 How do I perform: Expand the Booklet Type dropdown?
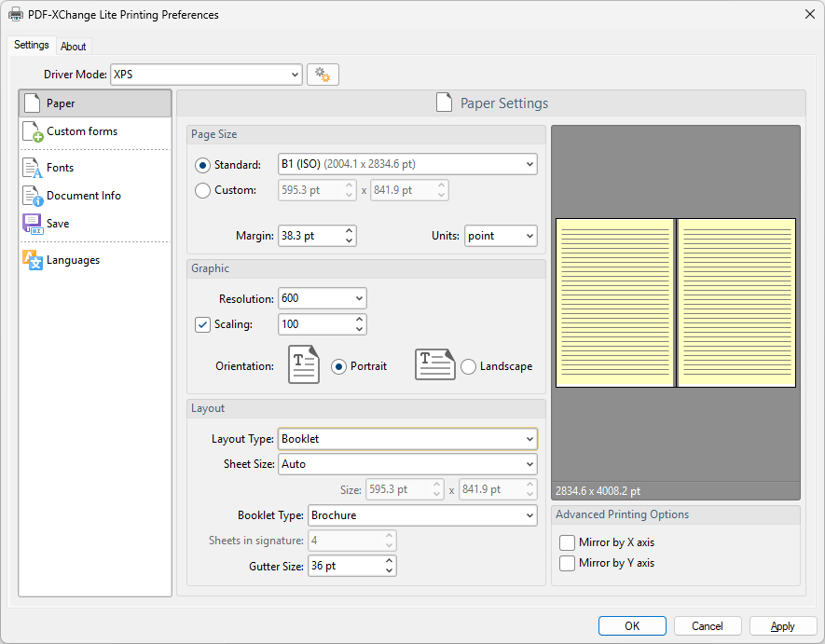pos(422,514)
